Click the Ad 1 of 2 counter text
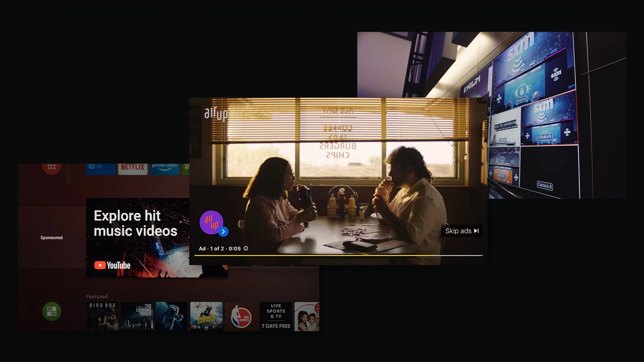The width and height of the screenshot is (644, 362). [x=220, y=248]
